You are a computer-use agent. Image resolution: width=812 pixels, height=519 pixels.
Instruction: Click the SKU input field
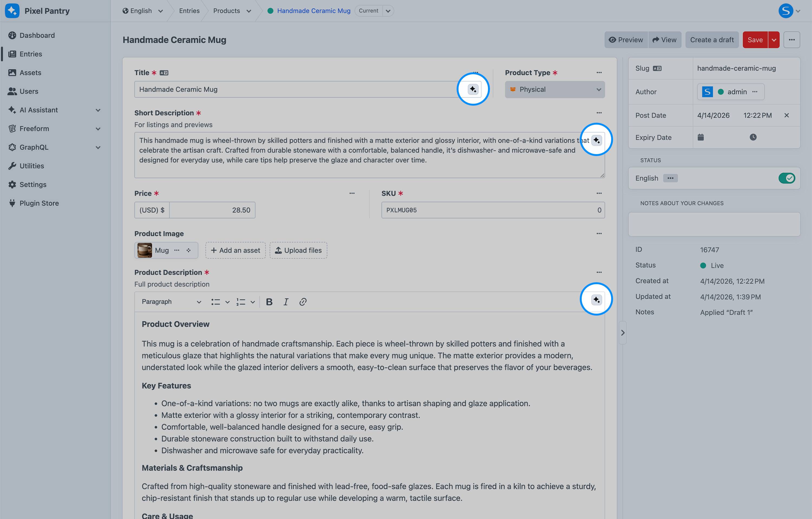tap(489, 210)
